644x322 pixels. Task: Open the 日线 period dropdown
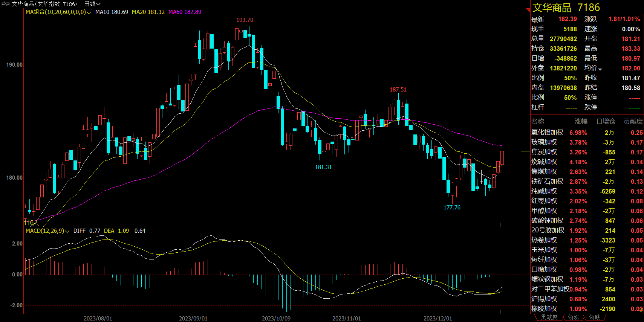[92, 4]
